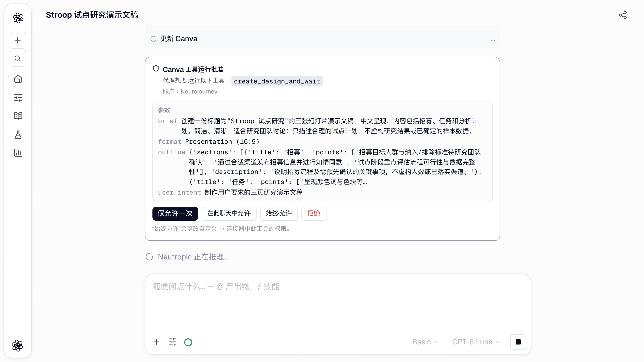Click the atom logo at sidebar top
The width and height of the screenshot is (644, 362).
pyautogui.click(x=18, y=18)
